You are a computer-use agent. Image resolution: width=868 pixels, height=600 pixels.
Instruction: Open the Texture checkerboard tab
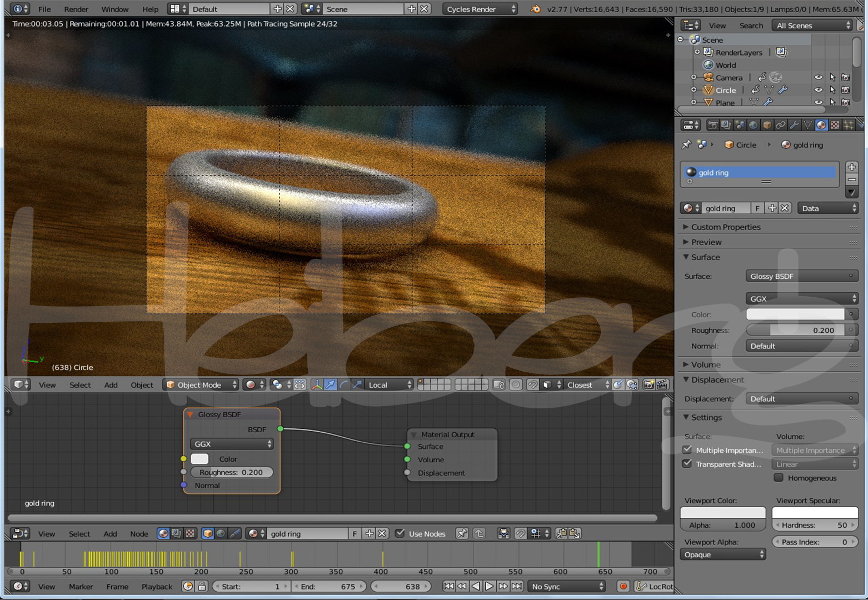point(835,125)
